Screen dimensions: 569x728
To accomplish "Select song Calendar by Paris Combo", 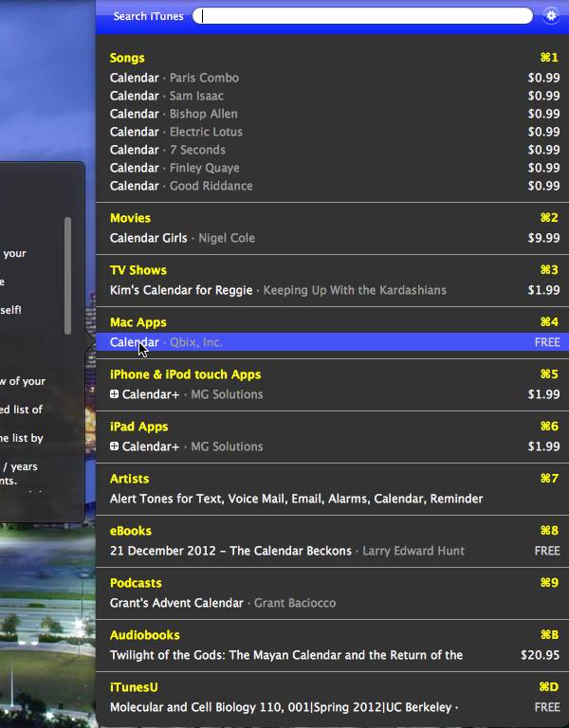I will tap(333, 78).
